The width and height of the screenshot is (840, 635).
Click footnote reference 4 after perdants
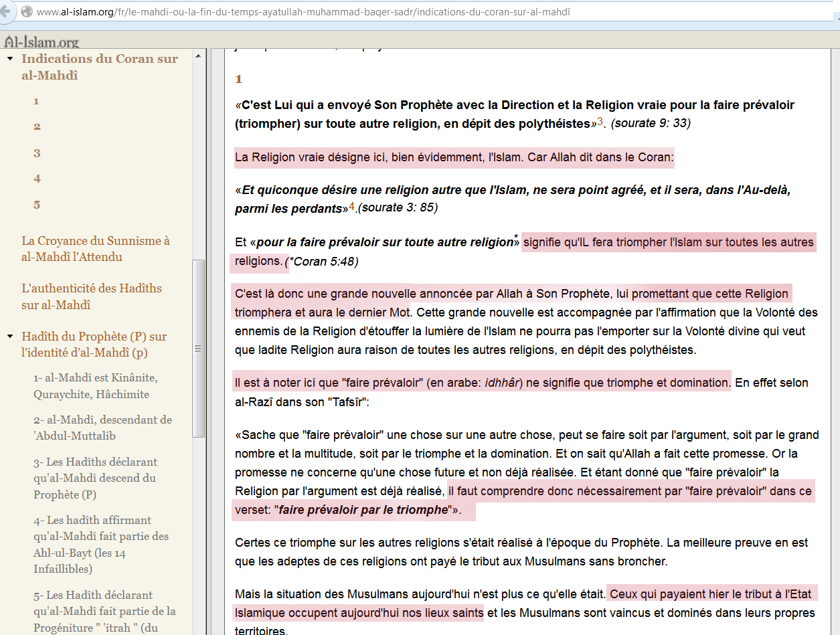click(x=351, y=206)
